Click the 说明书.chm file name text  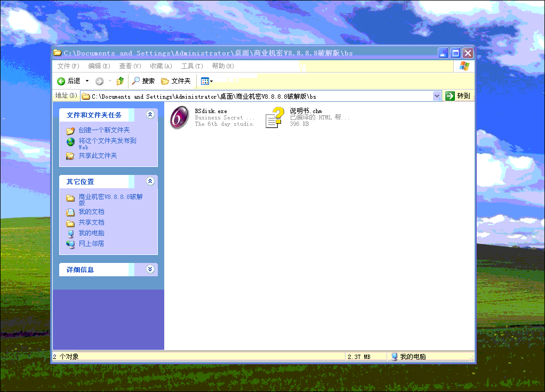(306, 111)
